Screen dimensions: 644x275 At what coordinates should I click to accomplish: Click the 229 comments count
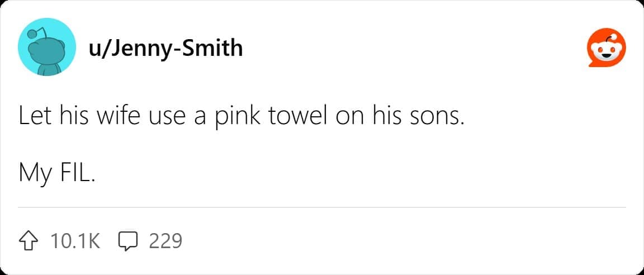(165, 241)
